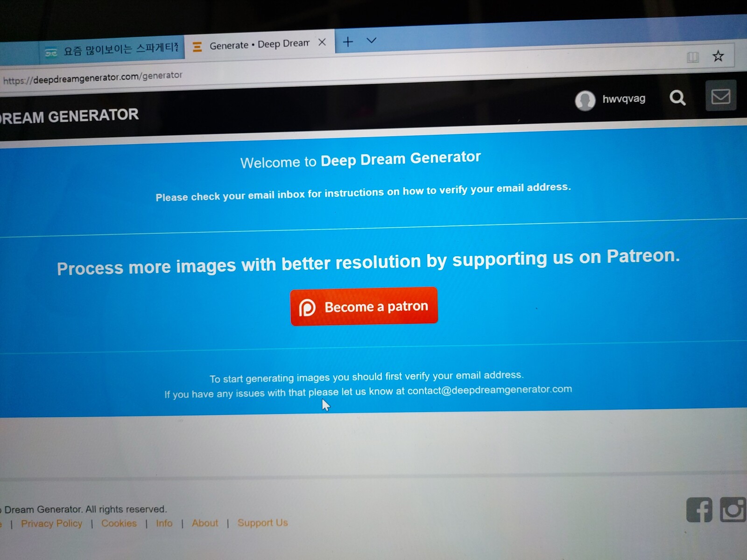Click the Info footer link
The height and width of the screenshot is (560, 747).
[x=164, y=524]
